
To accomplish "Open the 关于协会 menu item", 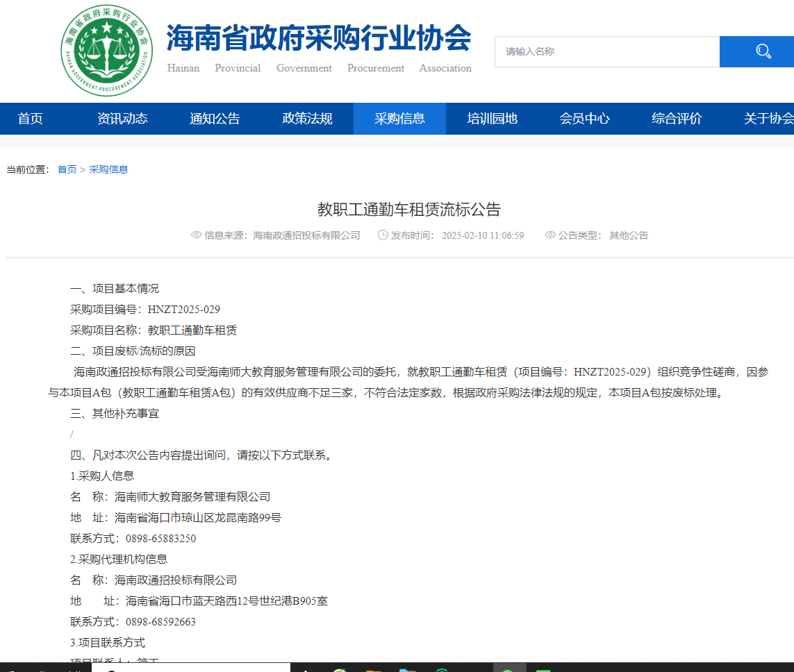I will [768, 119].
